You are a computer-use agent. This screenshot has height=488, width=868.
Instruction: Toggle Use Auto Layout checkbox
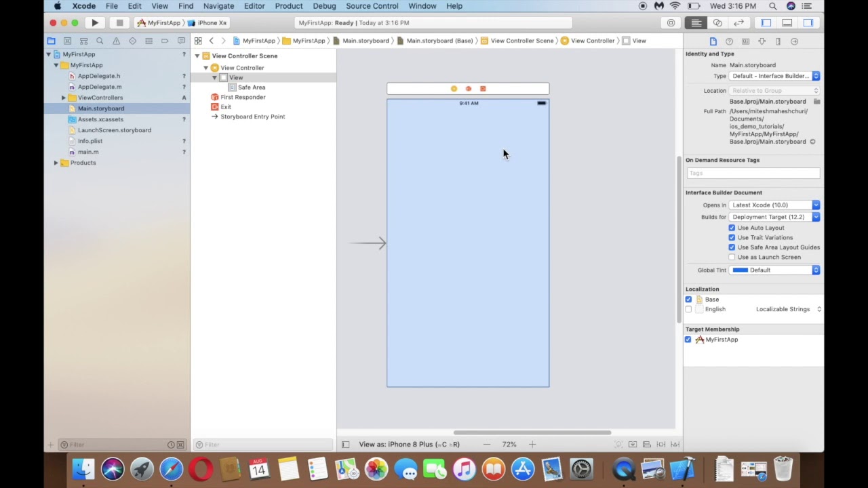click(x=732, y=228)
